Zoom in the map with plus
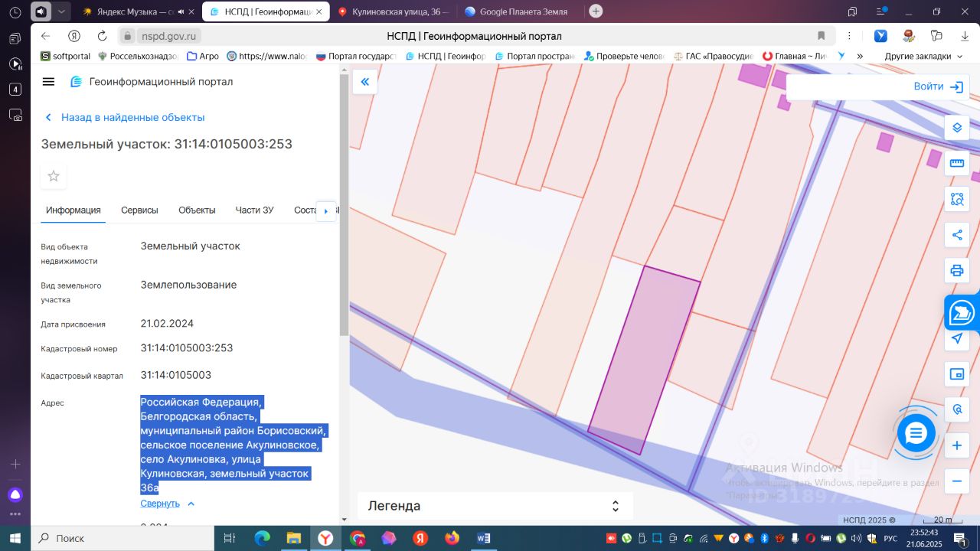Image resolution: width=980 pixels, height=551 pixels. tap(956, 445)
